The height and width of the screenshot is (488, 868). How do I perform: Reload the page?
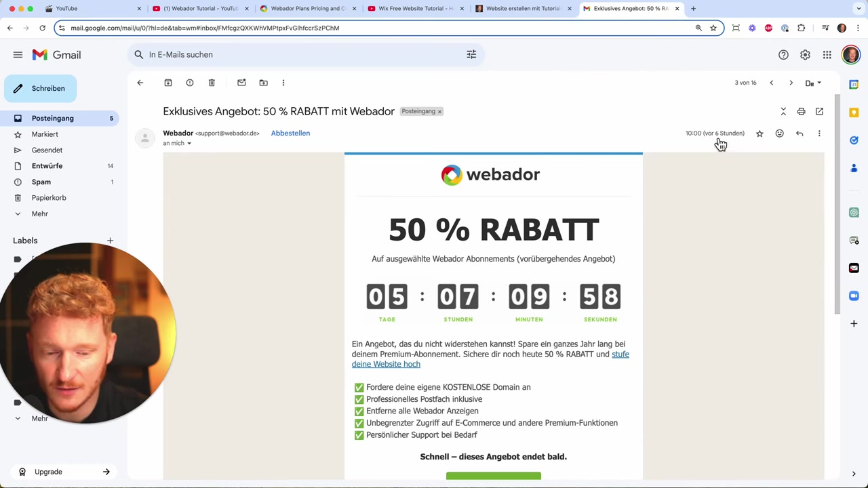(42, 28)
